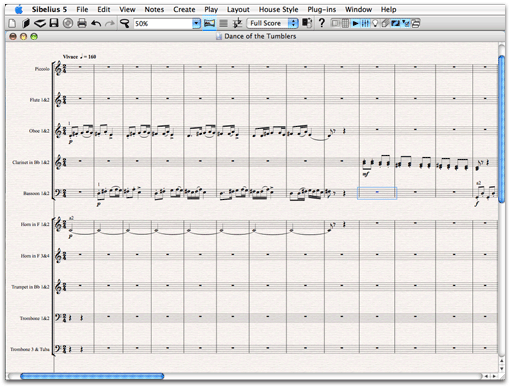The width and height of the screenshot is (510, 388).
Task: Create a new score with New icon
Action: [x=12, y=23]
